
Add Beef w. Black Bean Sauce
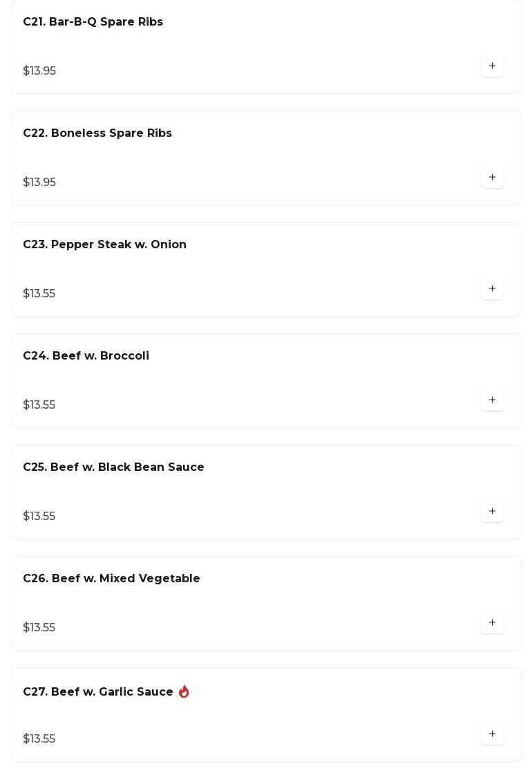[x=492, y=512]
